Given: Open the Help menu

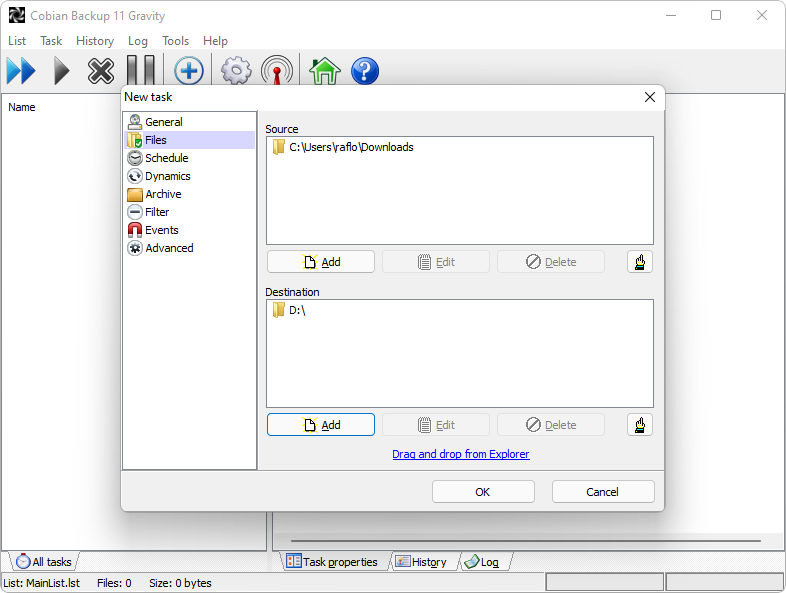Looking at the screenshot, I should (215, 41).
